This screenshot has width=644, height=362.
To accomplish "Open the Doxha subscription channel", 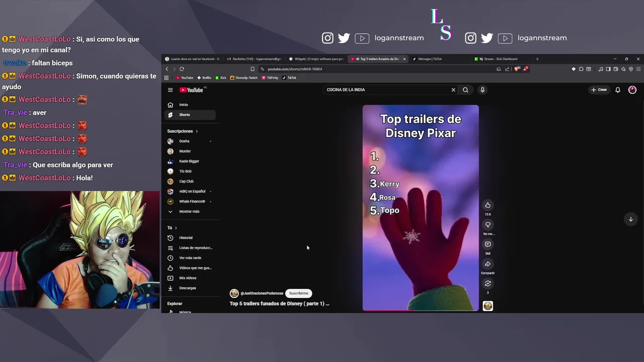I will click(191, 141).
